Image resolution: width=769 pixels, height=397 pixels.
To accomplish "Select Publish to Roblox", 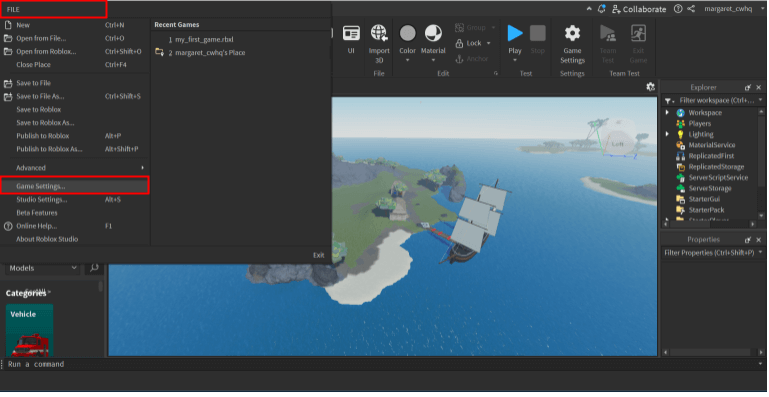I will [75, 136].
